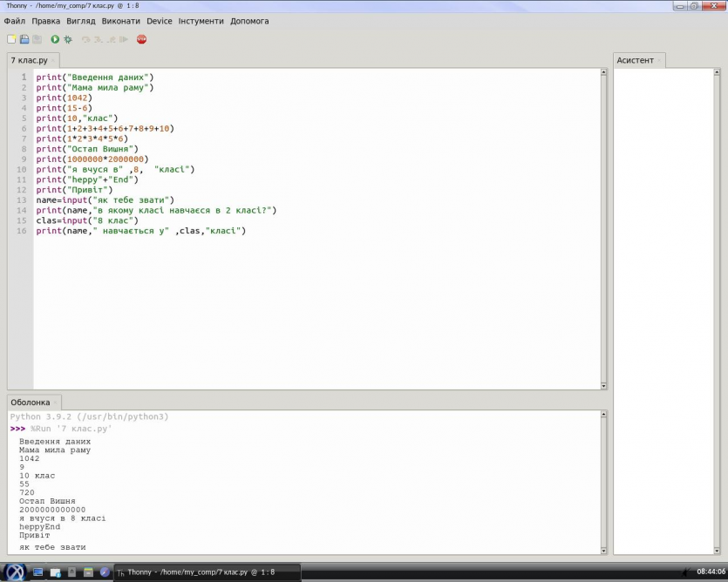
Task: Close the '7 клас.py' tab
Action: click(x=54, y=60)
